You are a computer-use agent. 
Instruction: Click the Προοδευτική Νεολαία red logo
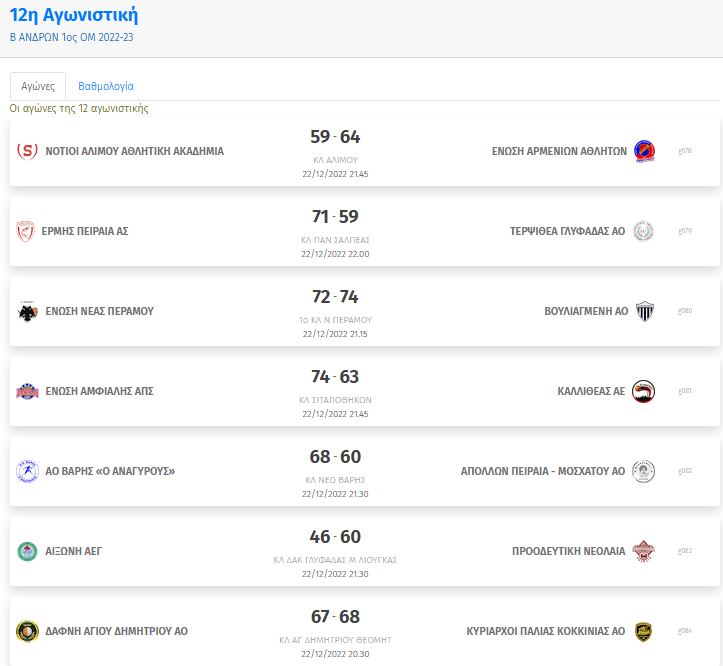pyautogui.click(x=643, y=551)
